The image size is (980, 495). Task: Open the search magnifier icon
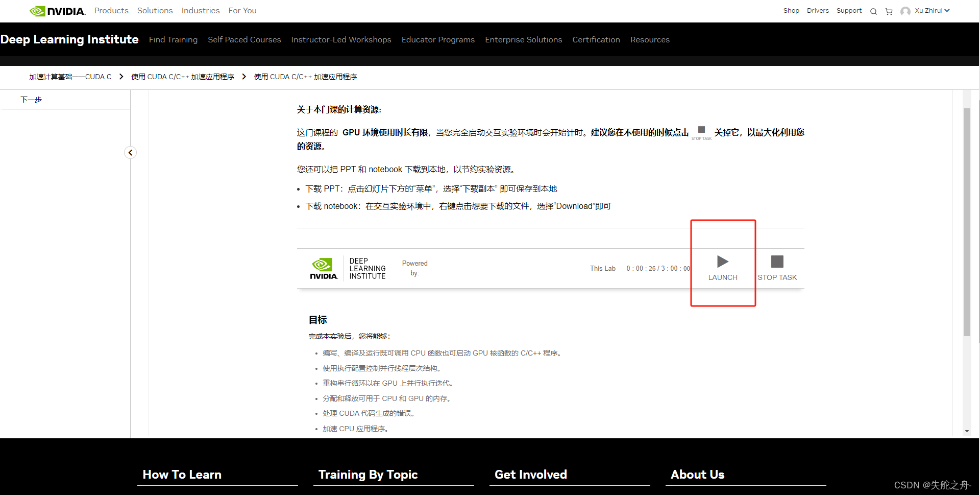(x=873, y=11)
